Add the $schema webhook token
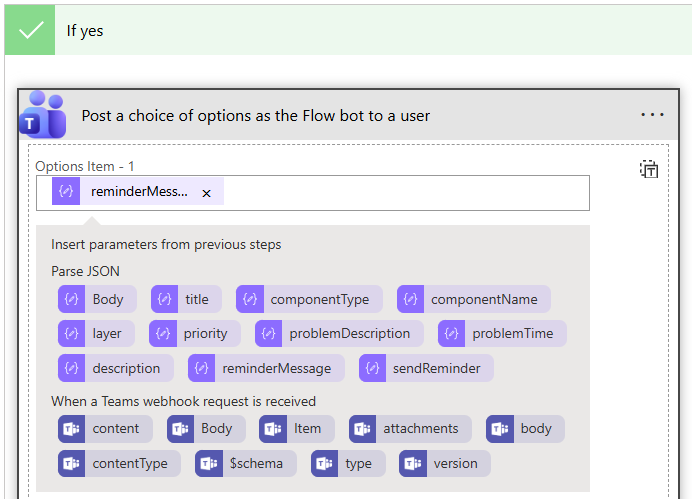The height and width of the screenshot is (499, 692). [x=246, y=463]
